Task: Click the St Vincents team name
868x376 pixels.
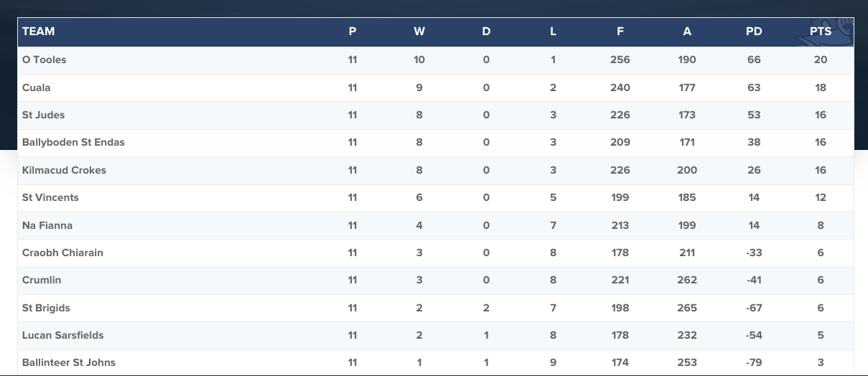Action: click(50, 197)
